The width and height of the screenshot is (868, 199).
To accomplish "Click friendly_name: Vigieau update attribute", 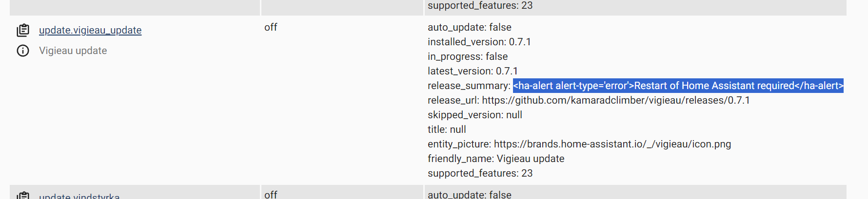I will point(496,159).
